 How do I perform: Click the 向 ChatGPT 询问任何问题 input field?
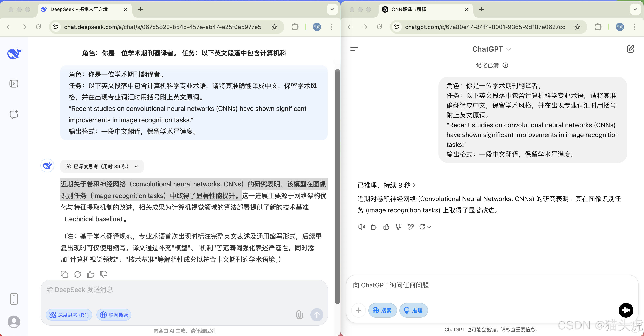(450, 285)
